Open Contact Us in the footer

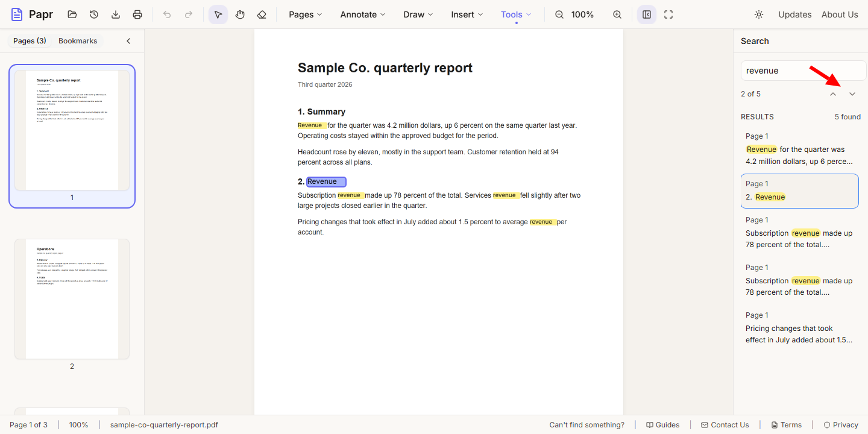725,425
